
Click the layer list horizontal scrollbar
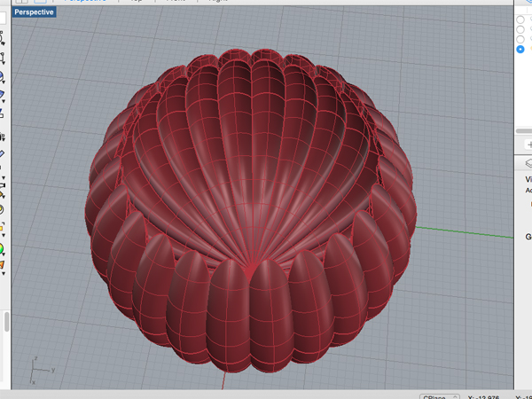(524, 131)
